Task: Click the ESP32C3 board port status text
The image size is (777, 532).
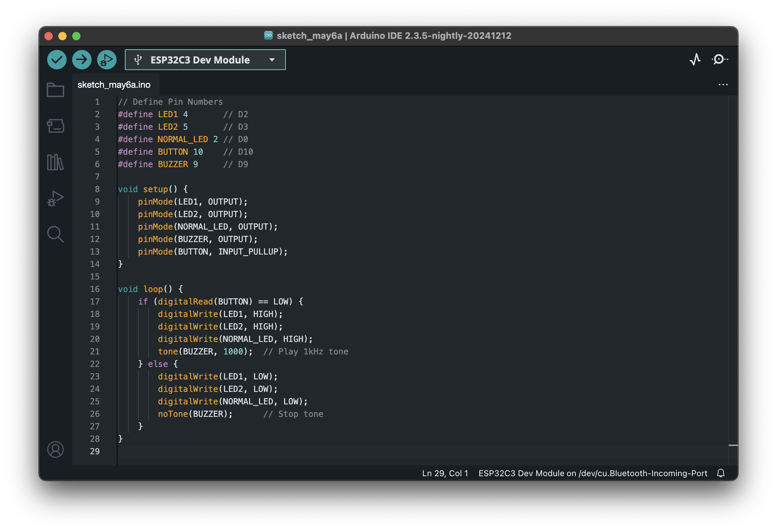Action: click(593, 473)
